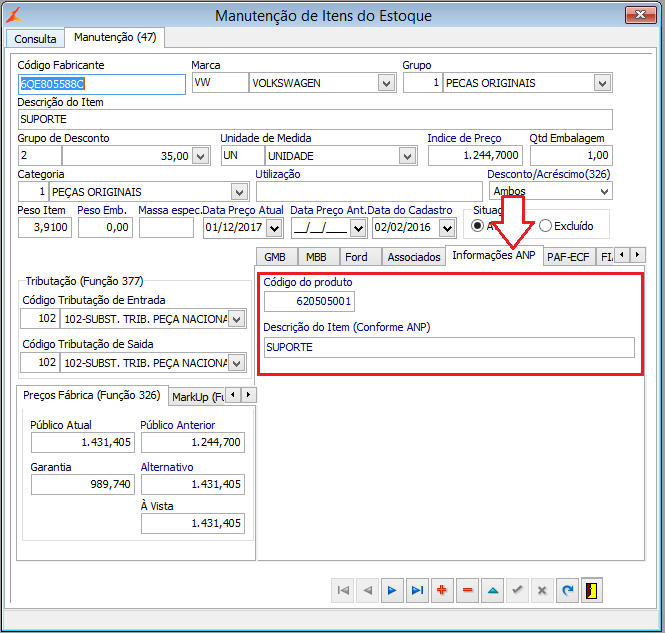Image resolution: width=665 pixels, height=633 pixels.
Task: Select the Associados tab
Action: (413, 257)
